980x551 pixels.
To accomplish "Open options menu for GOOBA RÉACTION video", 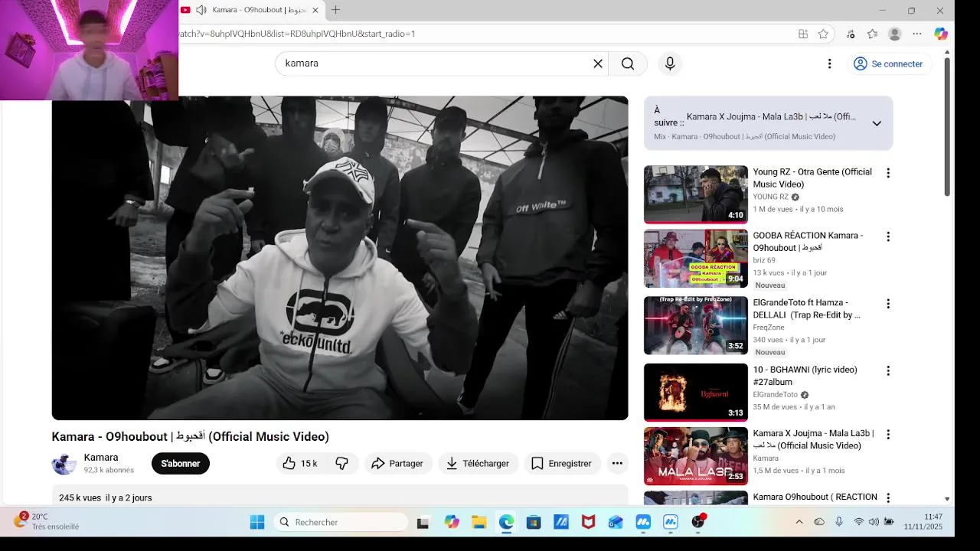I will [x=888, y=236].
